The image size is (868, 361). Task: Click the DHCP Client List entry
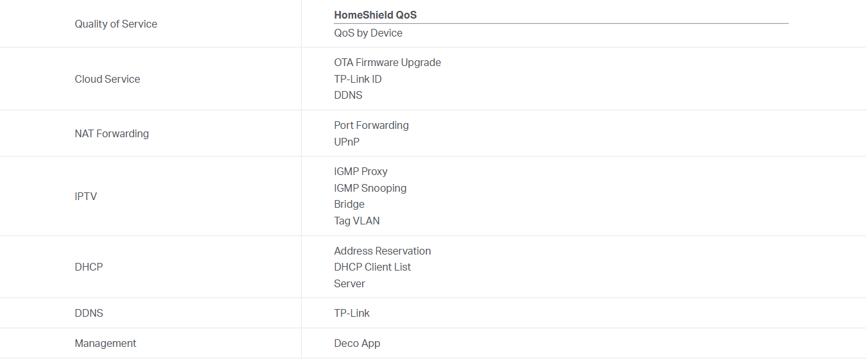coord(372,267)
